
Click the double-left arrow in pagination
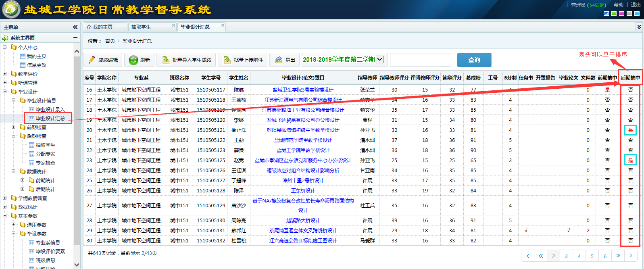540,256
